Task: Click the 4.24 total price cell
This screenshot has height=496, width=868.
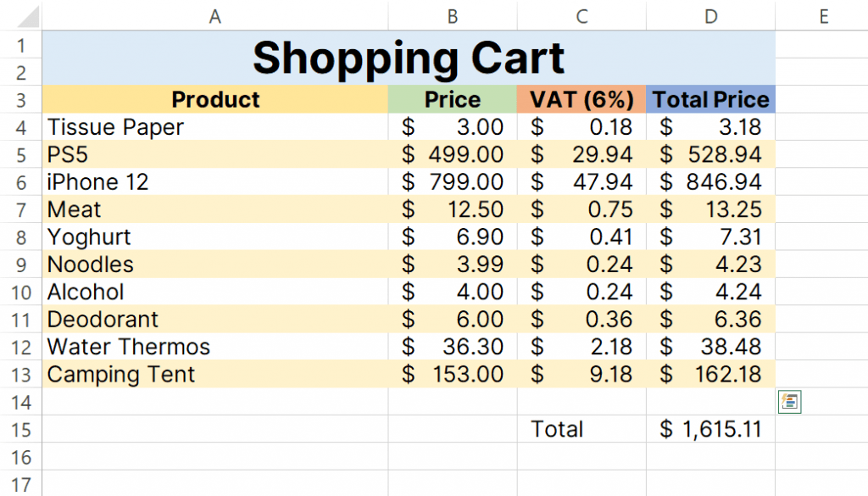Action: click(x=711, y=292)
